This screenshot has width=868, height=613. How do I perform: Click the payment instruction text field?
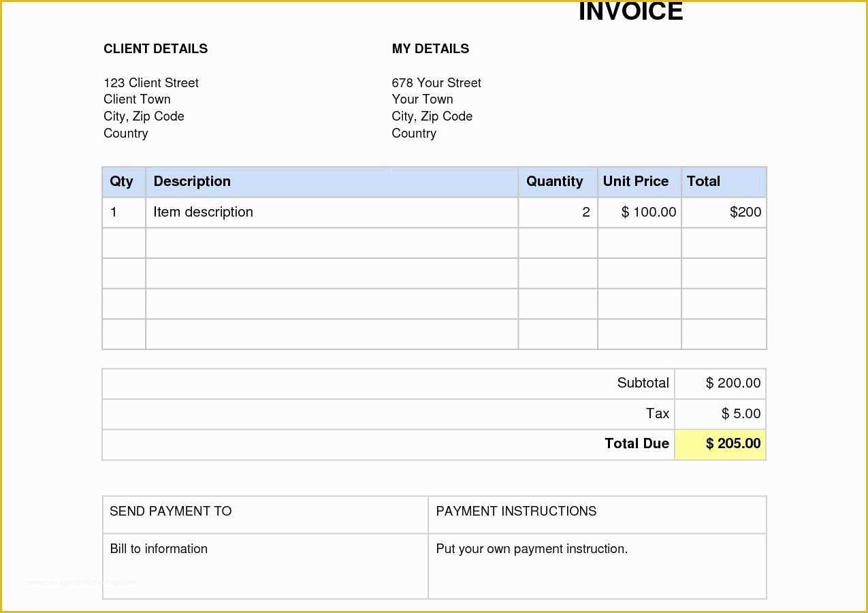point(532,548)
